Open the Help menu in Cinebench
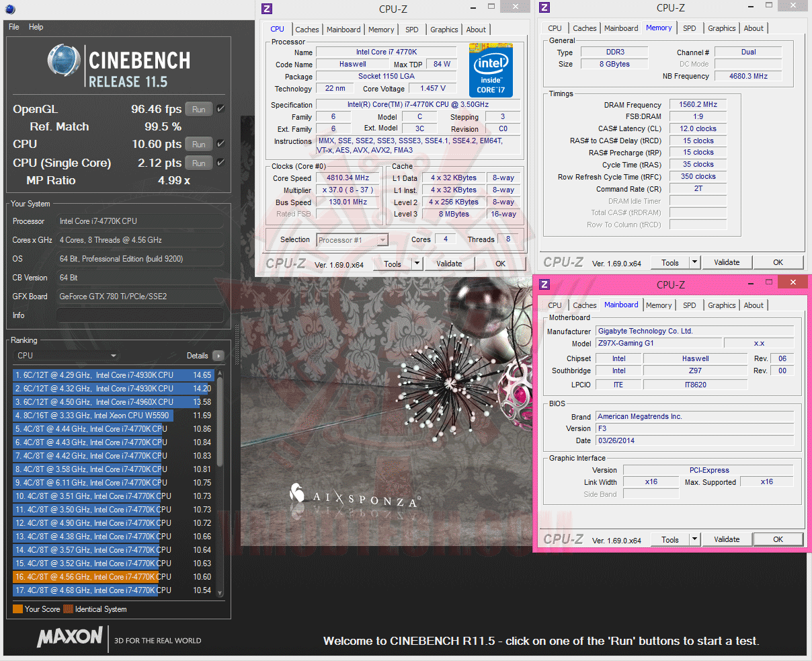The width and height of the screenshot is (812, 661). [36, 27]
